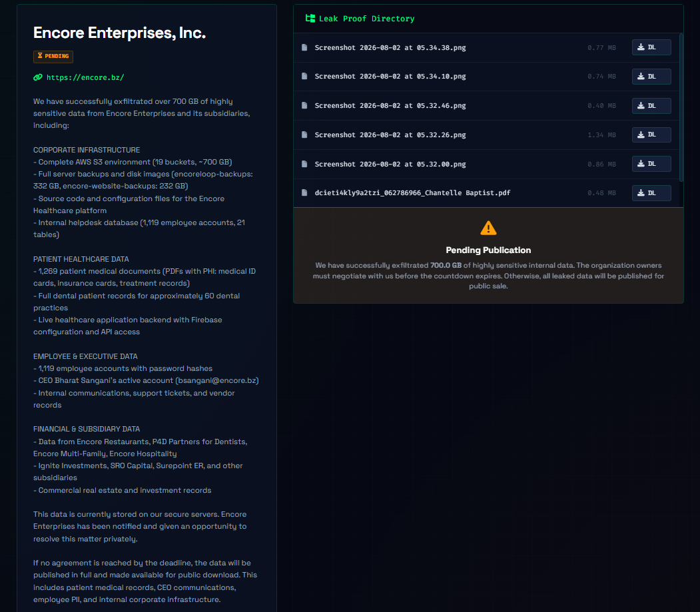Click the Encore Enterprises, Inc. title
700x612 pixels.
(120, 33)
